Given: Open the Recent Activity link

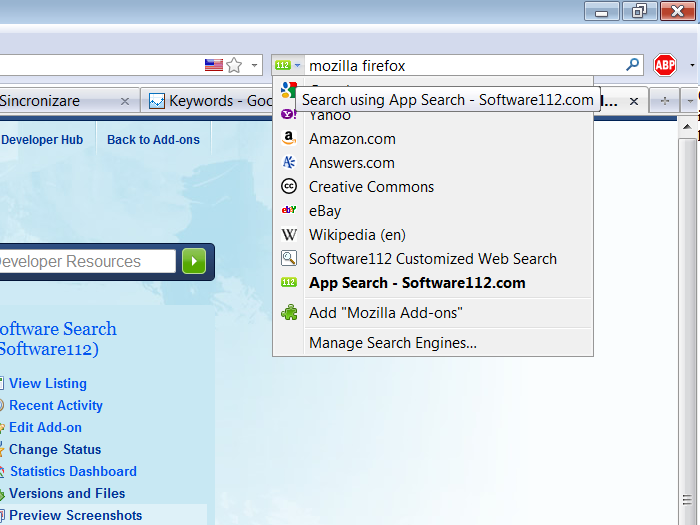Looking at the screenshot, I should pos(56,405).
